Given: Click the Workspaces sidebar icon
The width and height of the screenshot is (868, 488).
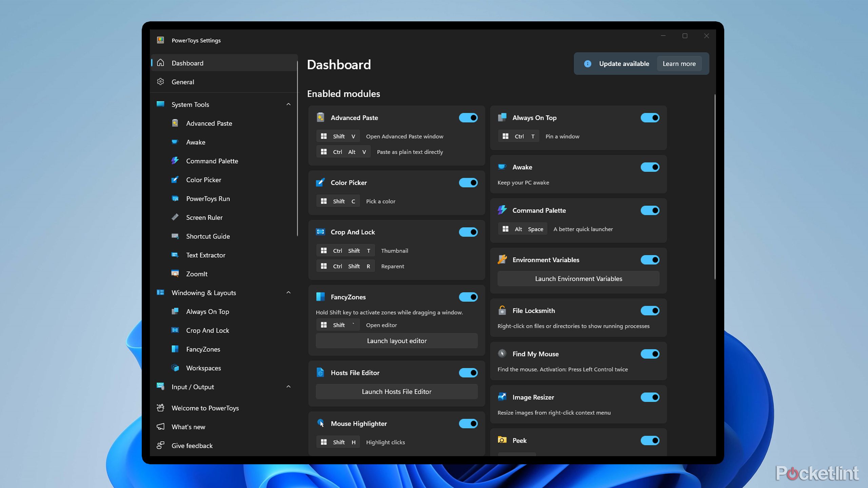Looking at the screenshot, I should [175, 368].
